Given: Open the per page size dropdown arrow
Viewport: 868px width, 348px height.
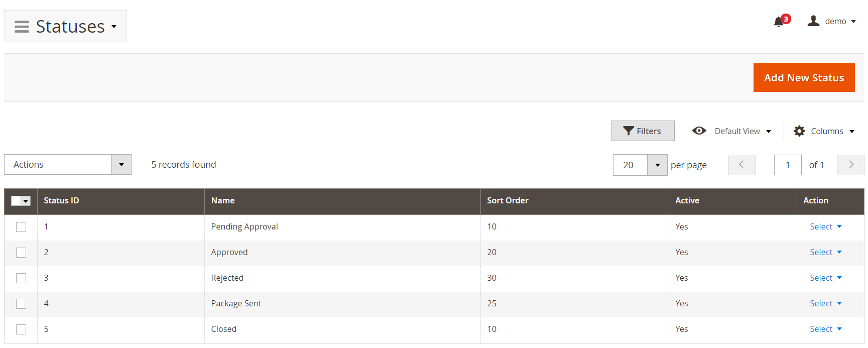Looking at the screenshot, I should [657, 165].
